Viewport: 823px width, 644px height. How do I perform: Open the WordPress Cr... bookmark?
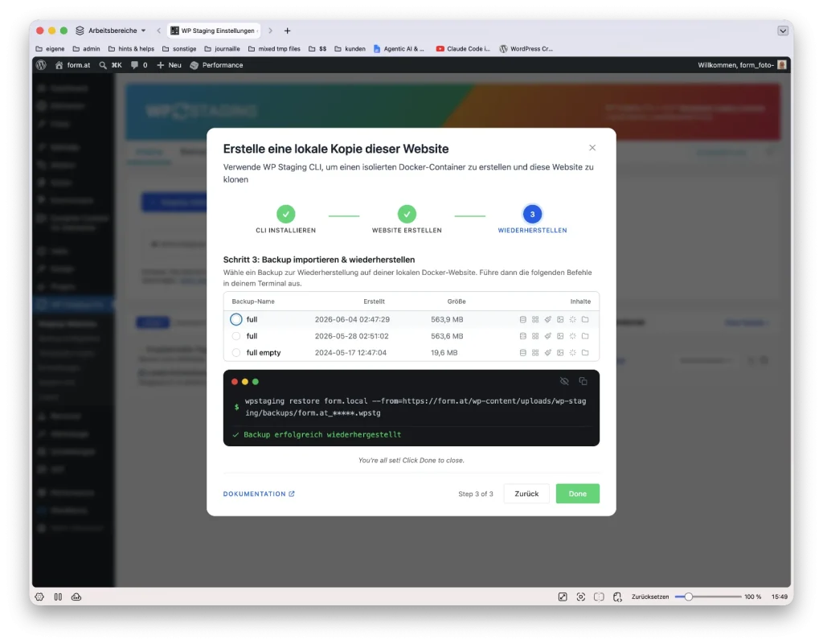click(526, 49)
